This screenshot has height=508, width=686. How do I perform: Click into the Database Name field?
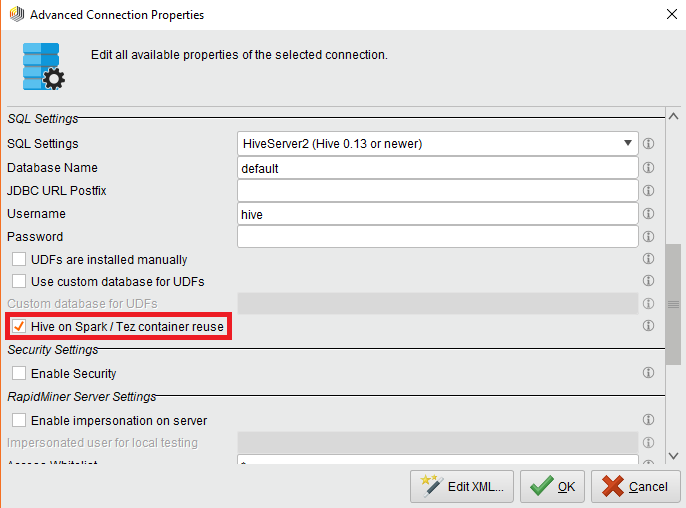(x=437, y=168)
